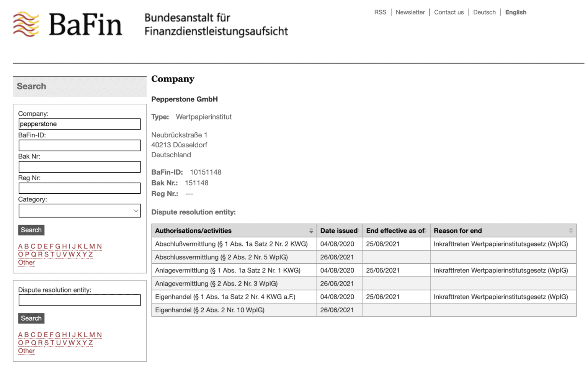The width and height of the screenshot is (588, 369).
Task: Click the Other link under the alphabet list
Action: [x=26, y=263]
